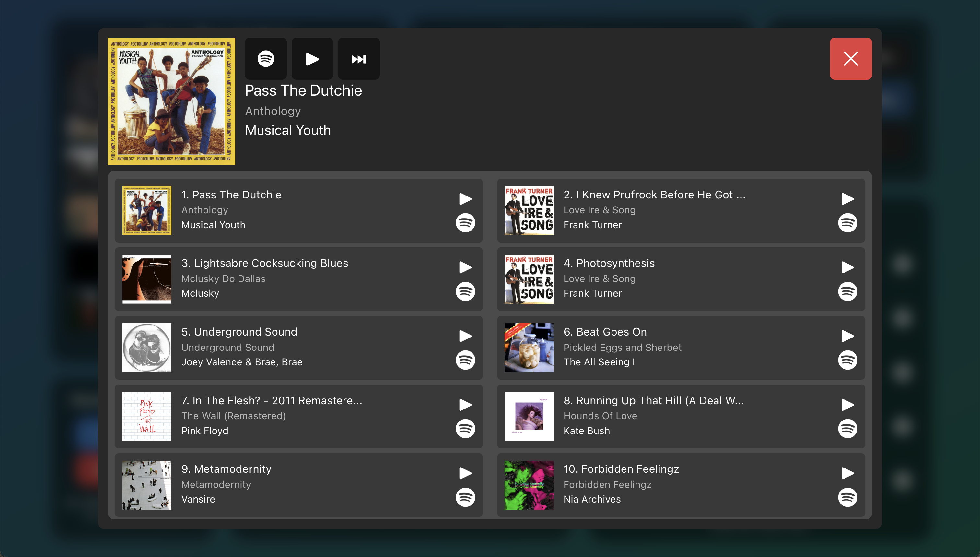Open Underground Sound row in Spotify
Screen dimensions: 980x557
coord(465,360)
